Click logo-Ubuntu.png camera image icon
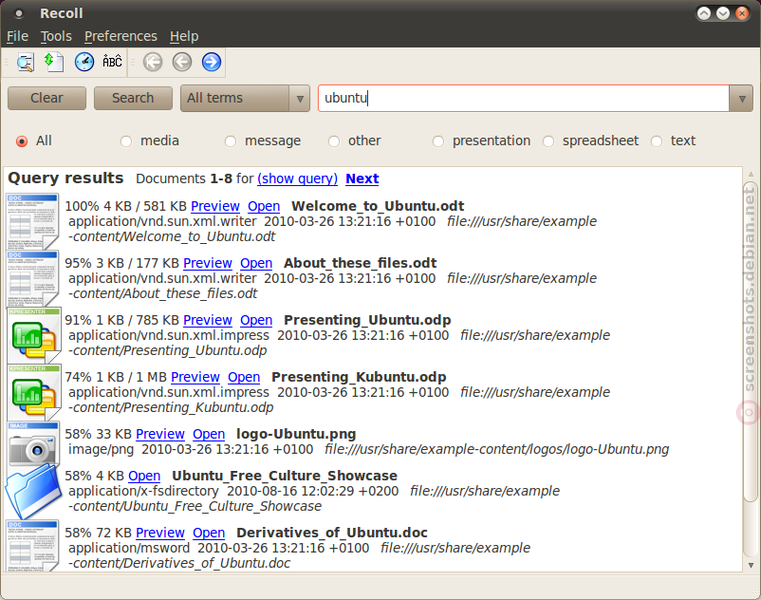This screenshot has width=761, height=600. pos(33,444)
